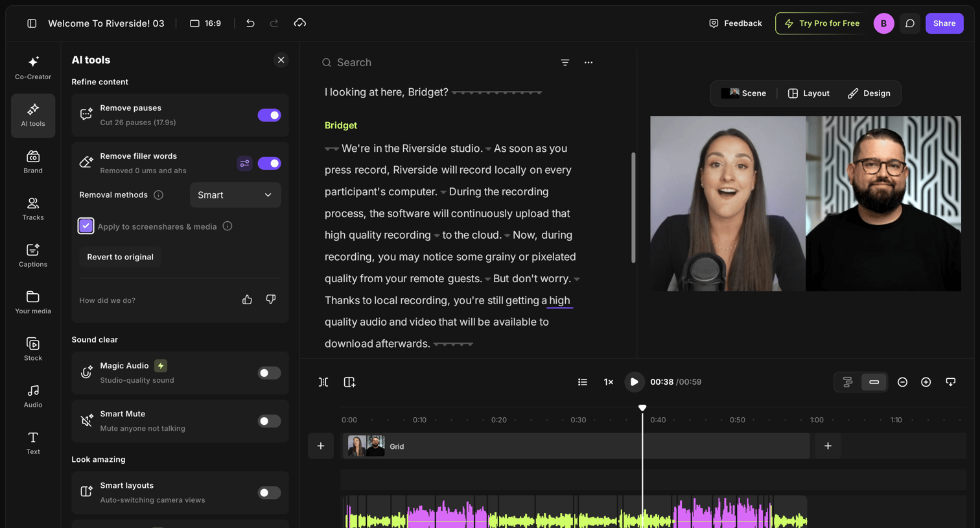Change the 1× playback speed
This screenshot has width=980, height=528.
[608, 382]
